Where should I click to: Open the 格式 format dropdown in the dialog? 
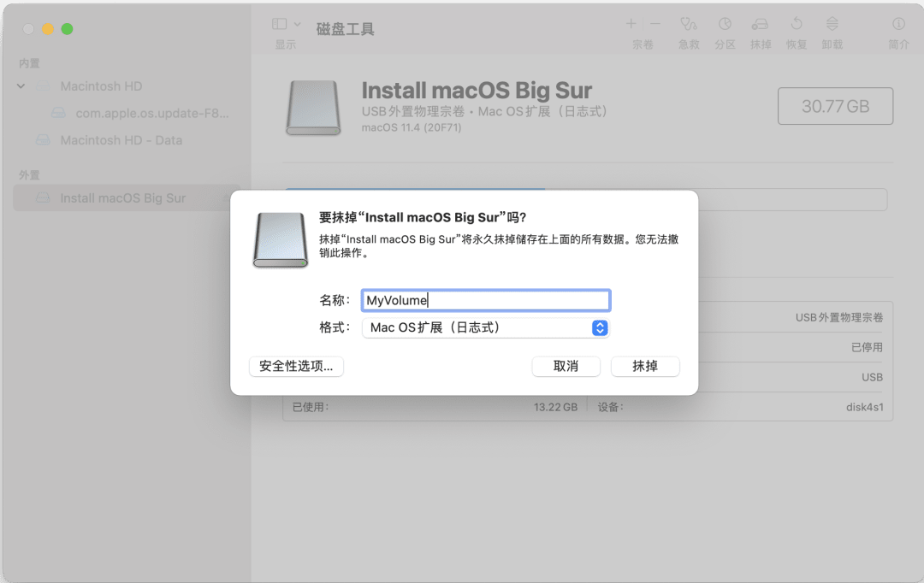tap(485, 327)
